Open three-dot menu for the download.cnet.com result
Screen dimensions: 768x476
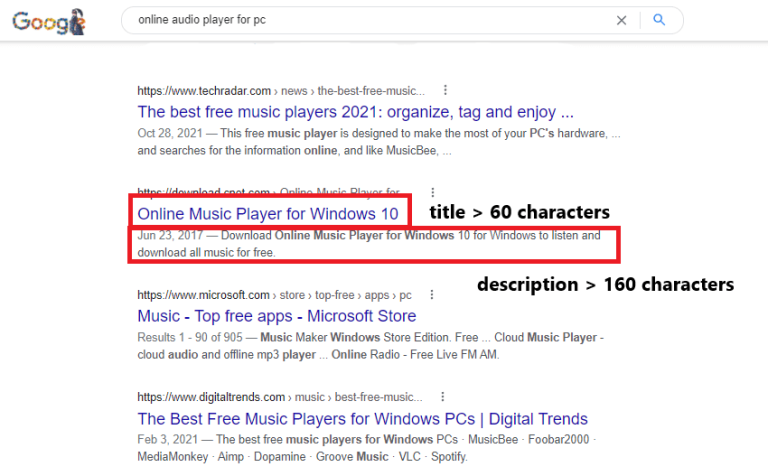[432, 192]
